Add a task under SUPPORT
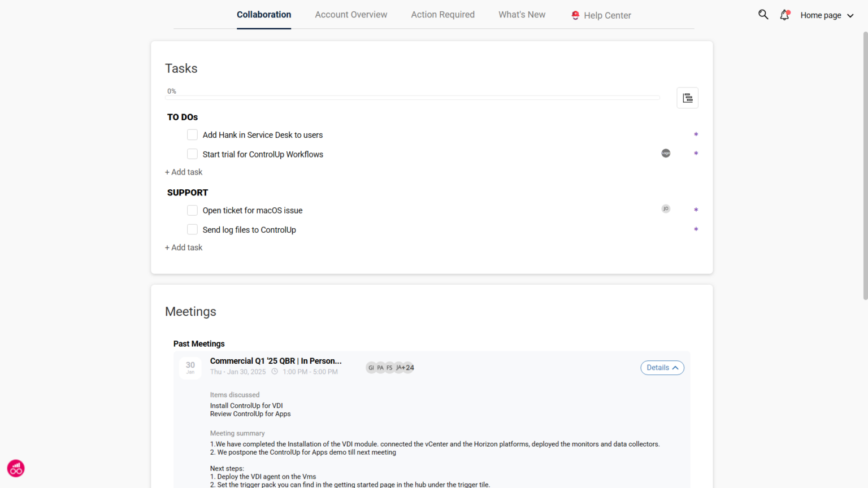This screenshot has width=868, height=488. [x=183, y=247]
